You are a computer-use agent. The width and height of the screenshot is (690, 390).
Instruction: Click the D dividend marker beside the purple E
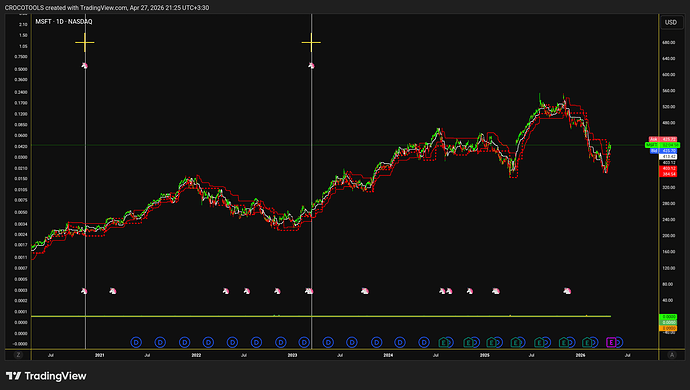coord(619,342)
